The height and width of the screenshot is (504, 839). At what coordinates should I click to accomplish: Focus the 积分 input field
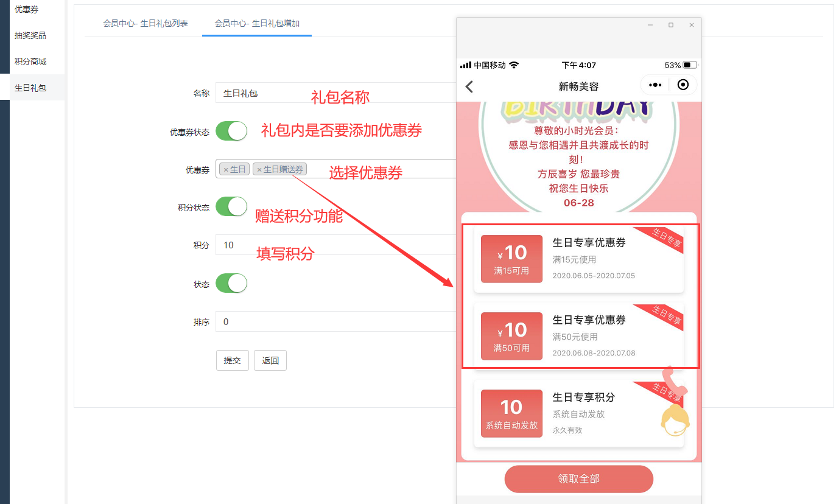(x=336, y=245)
